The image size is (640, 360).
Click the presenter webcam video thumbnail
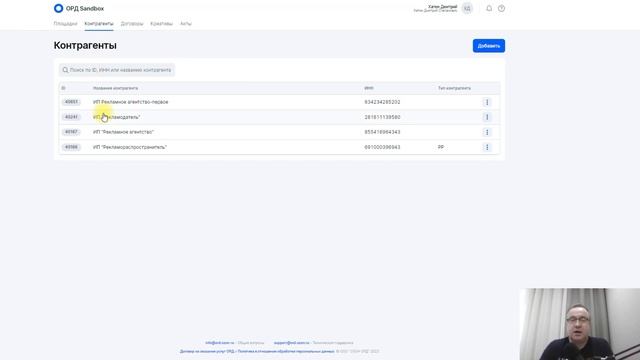(x=580, y=324)
